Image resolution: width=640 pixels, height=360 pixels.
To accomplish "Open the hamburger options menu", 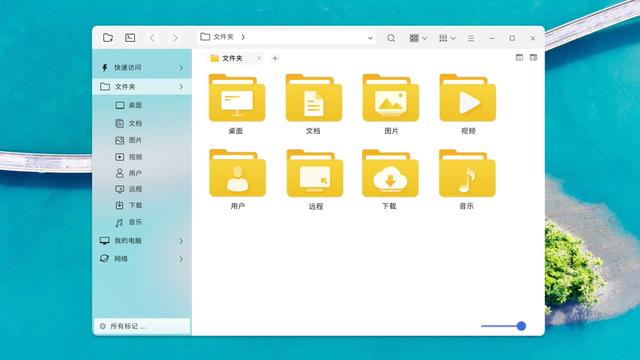I will click(471, 38).
